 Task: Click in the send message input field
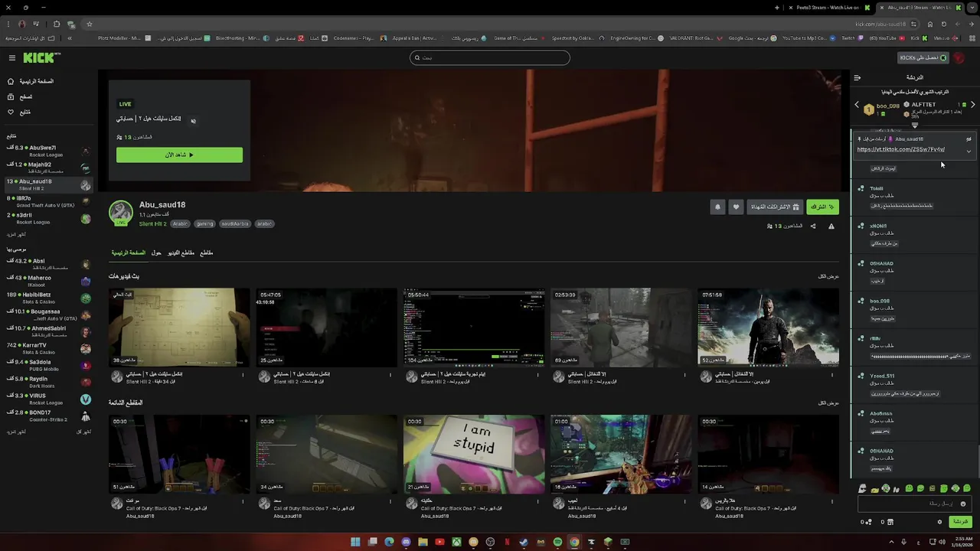click(915, 504)
